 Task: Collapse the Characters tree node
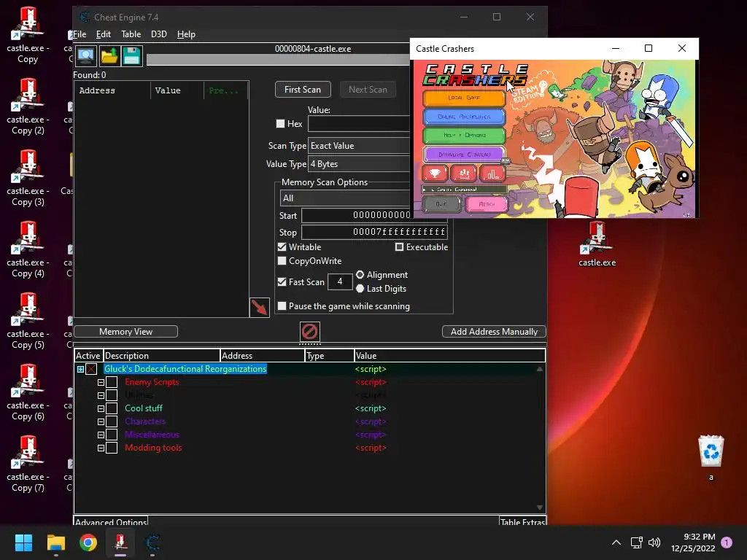coord(101,422)
